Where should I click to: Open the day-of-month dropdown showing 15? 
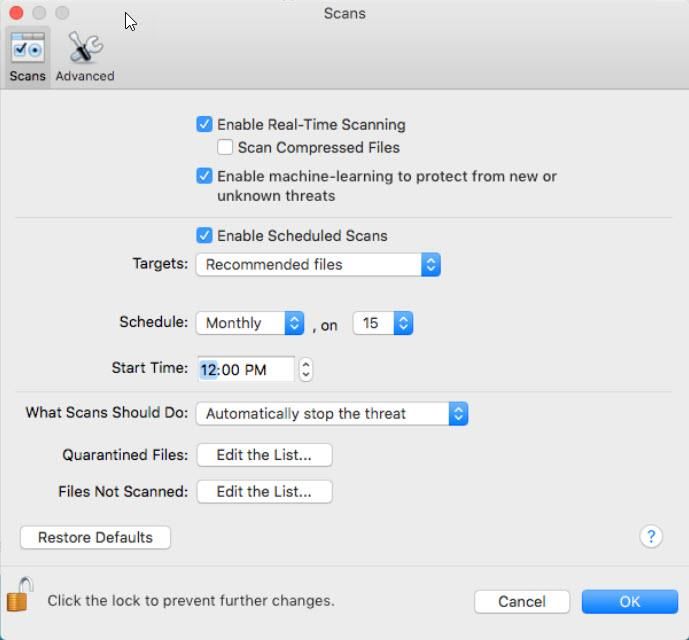pyautogui.click(x=383, y=323)
